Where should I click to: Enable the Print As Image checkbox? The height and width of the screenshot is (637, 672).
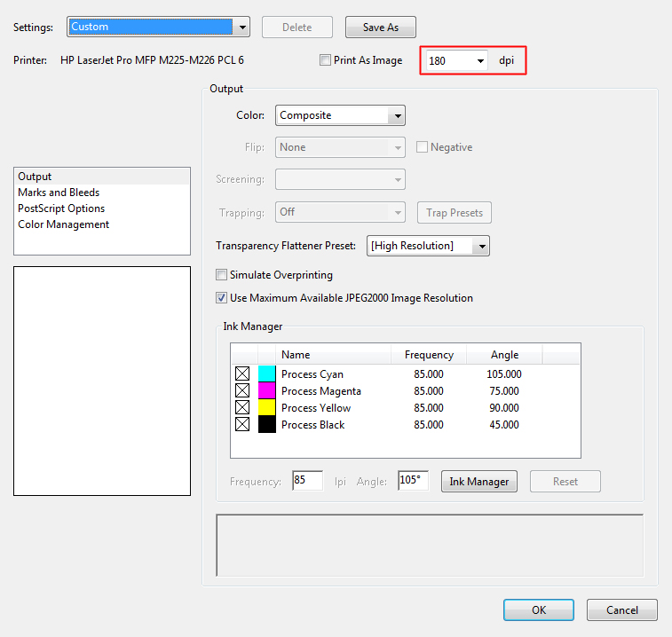pos(326,60)
